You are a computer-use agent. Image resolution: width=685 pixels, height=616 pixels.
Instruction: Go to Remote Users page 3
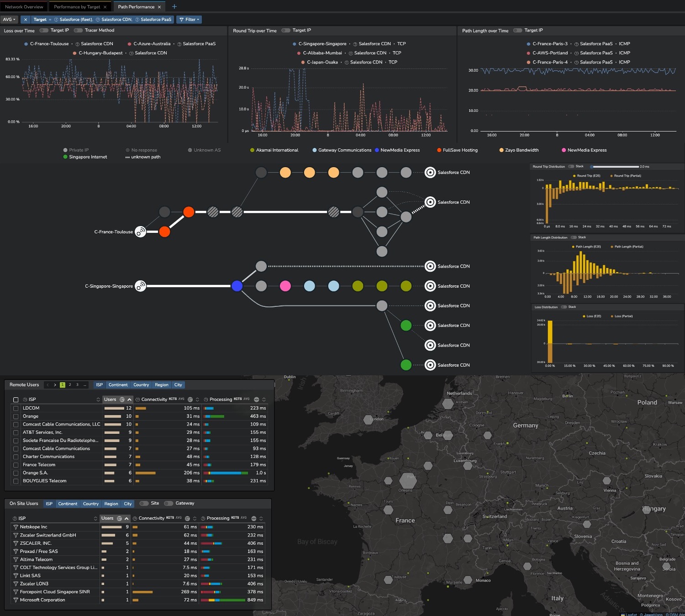point(77,385)
